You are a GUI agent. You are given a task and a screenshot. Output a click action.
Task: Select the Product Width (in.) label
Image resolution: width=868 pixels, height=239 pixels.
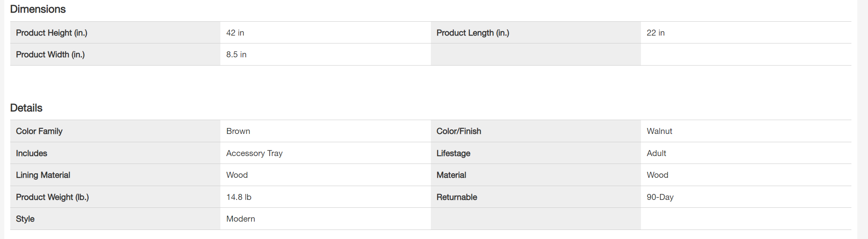click(x=50, y=55)
